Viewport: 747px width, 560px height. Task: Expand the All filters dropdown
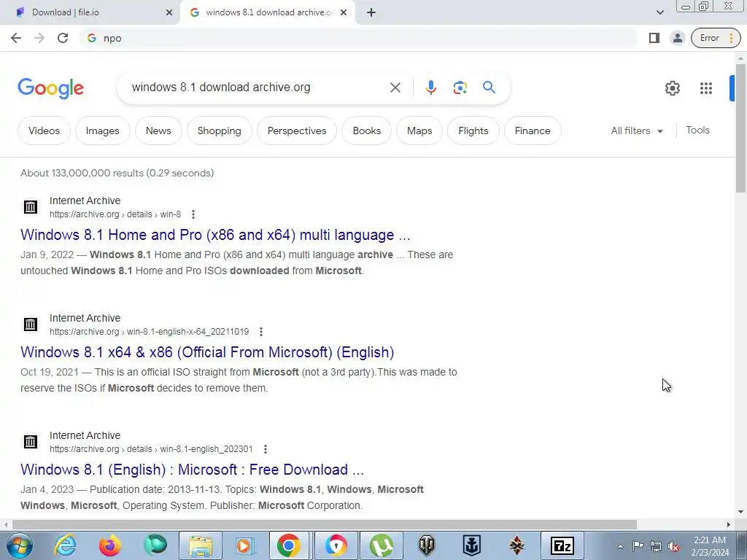(x=636, y=131)
